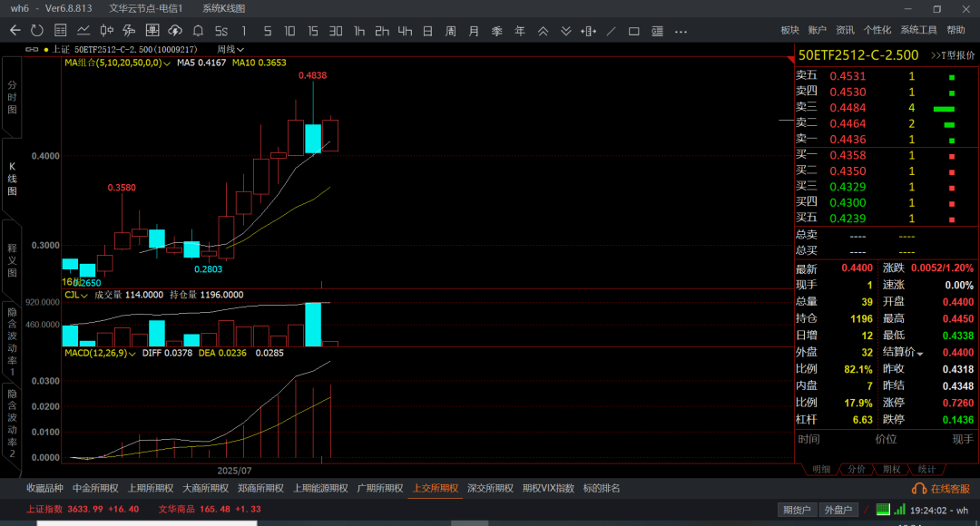Open the 资讯 menu
Viewport: 980px width, 526px height.
click(845, 30)
